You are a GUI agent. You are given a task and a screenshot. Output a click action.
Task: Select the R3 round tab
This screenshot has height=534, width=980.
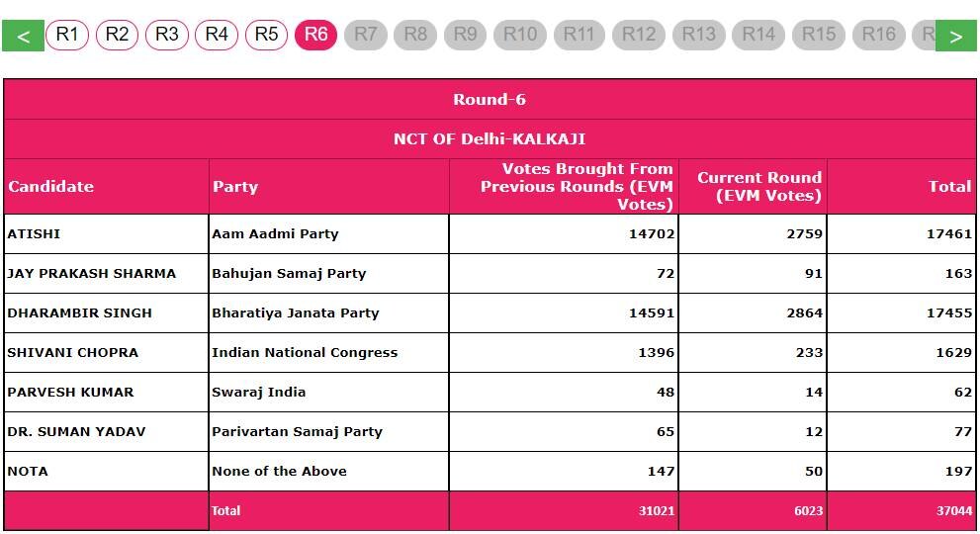click(167, 35)
